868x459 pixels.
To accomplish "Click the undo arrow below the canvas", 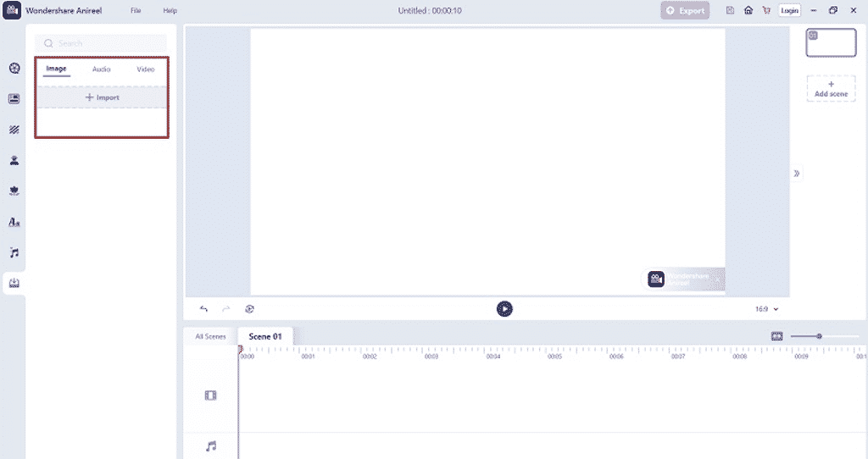I will (x=203, y=309).
